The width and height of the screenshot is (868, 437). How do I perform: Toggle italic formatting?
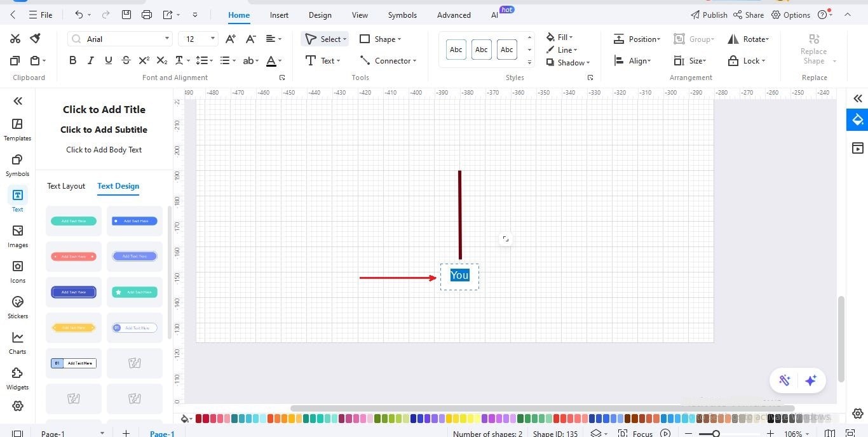[x=90, y=60]
